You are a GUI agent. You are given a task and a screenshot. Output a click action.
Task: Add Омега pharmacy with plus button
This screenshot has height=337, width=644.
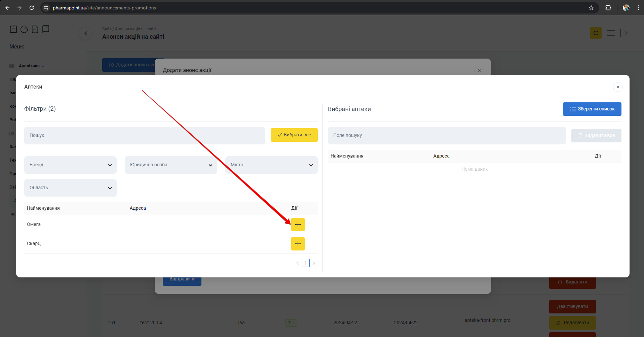(x=298, y=225)
